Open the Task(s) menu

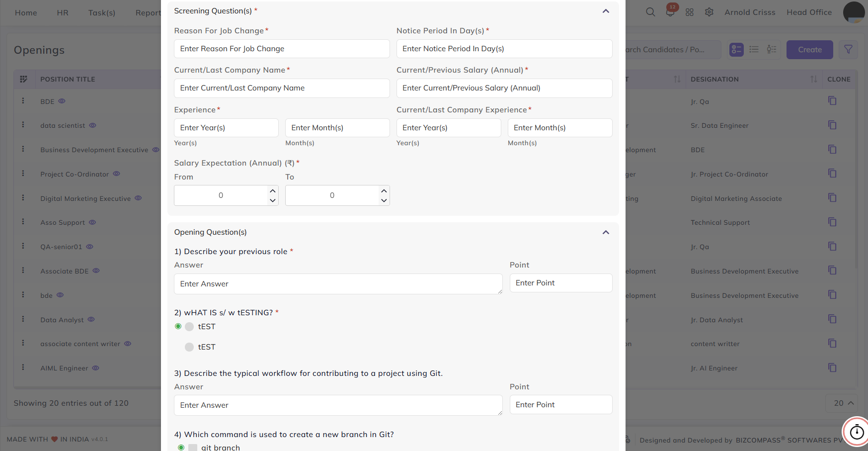coord(102,12)
